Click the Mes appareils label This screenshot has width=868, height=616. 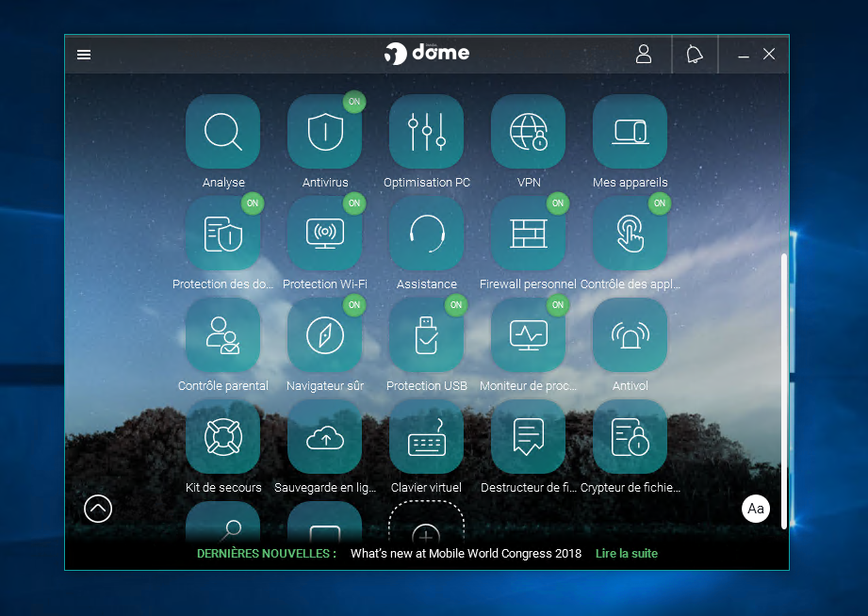click(630, 182)
